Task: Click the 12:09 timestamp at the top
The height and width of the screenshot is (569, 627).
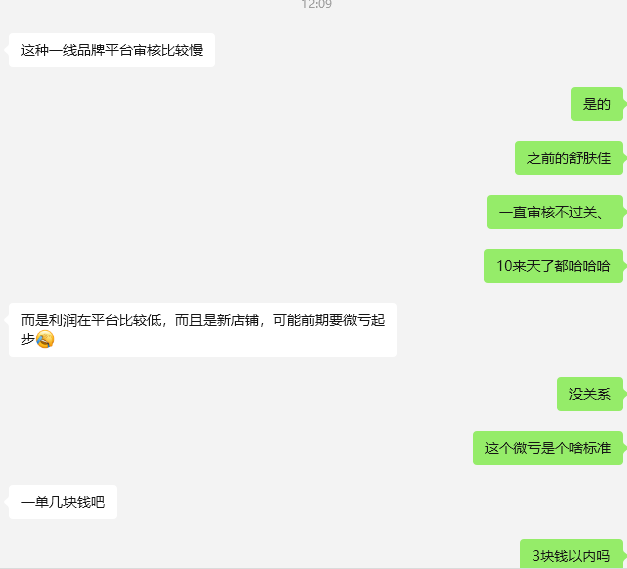Action: [x=316, y=4]
